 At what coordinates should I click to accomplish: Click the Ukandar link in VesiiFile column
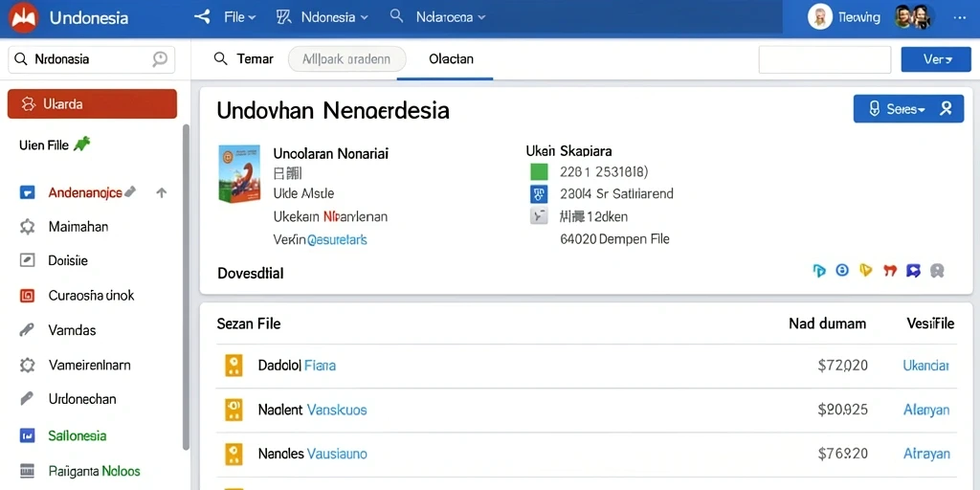click(926, 366)
